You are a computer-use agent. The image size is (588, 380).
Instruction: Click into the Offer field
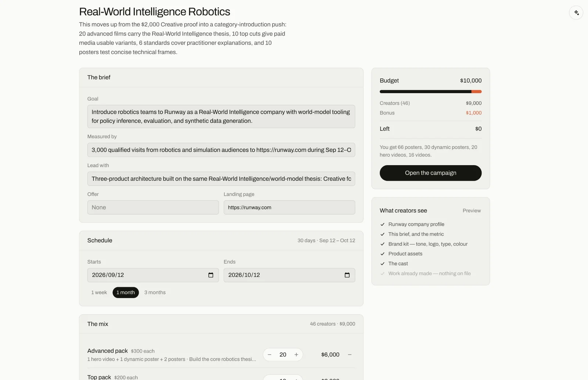(x=153, y=207)
